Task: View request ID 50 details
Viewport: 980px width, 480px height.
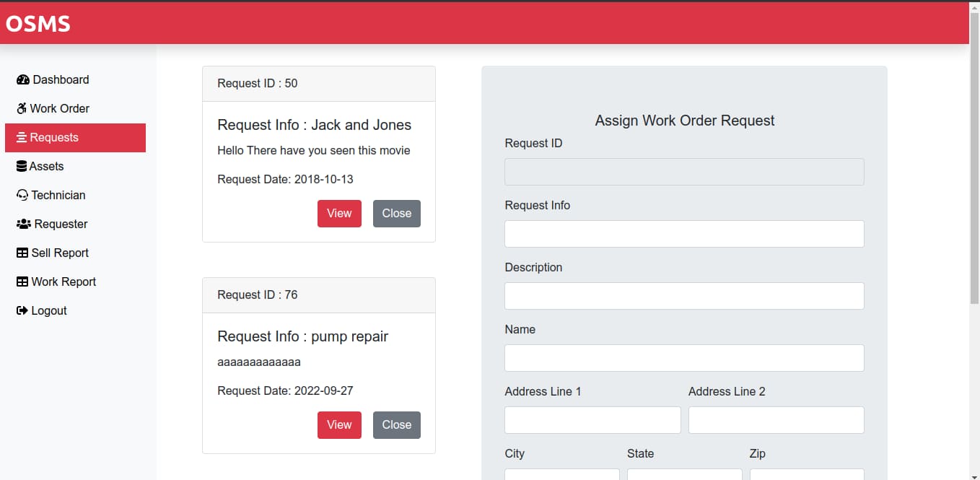Action: [x=339, y=213]
